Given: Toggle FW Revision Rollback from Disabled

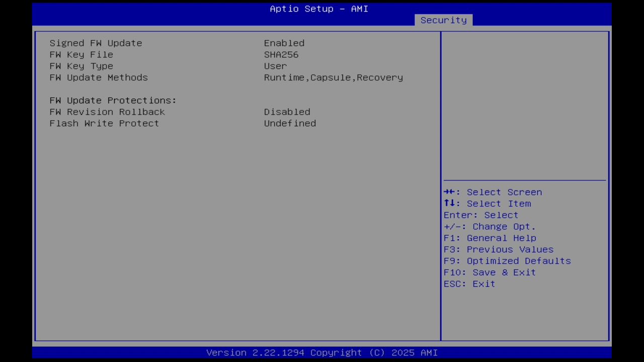Looking at the screenshot, I should (287, 112).
